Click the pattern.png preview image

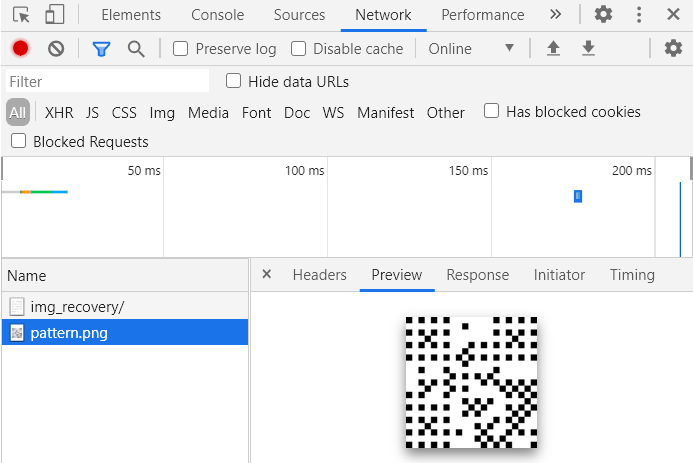(x=472, y=383)
